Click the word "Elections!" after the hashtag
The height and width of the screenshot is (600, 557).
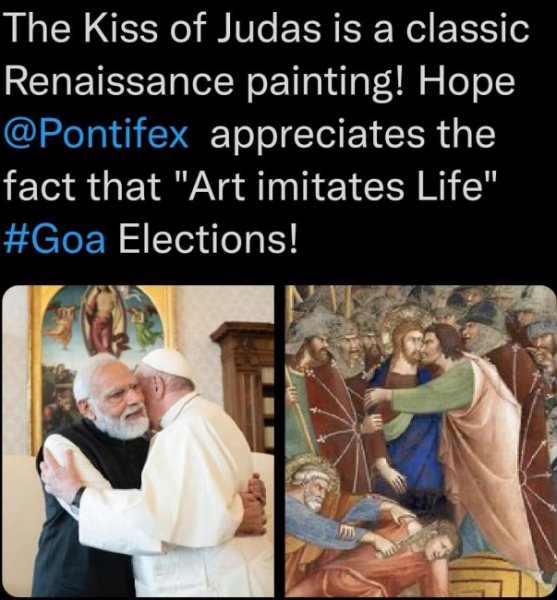(x=208, y=240)
